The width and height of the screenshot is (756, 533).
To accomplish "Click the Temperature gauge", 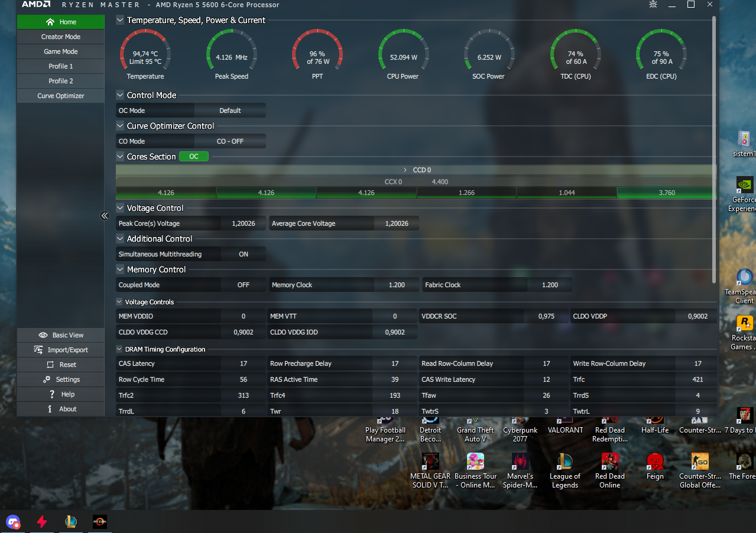I will pyautogui.click(x=145, y=54).
